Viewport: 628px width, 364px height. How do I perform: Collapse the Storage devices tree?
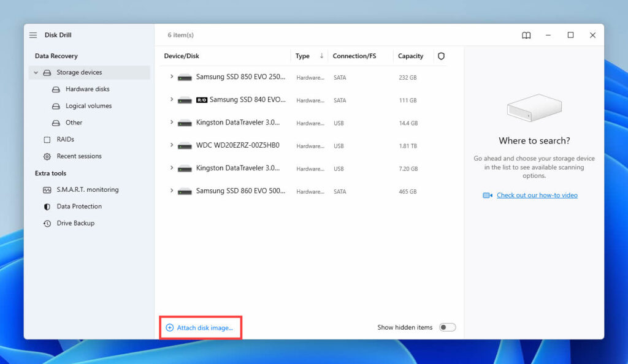36,72
